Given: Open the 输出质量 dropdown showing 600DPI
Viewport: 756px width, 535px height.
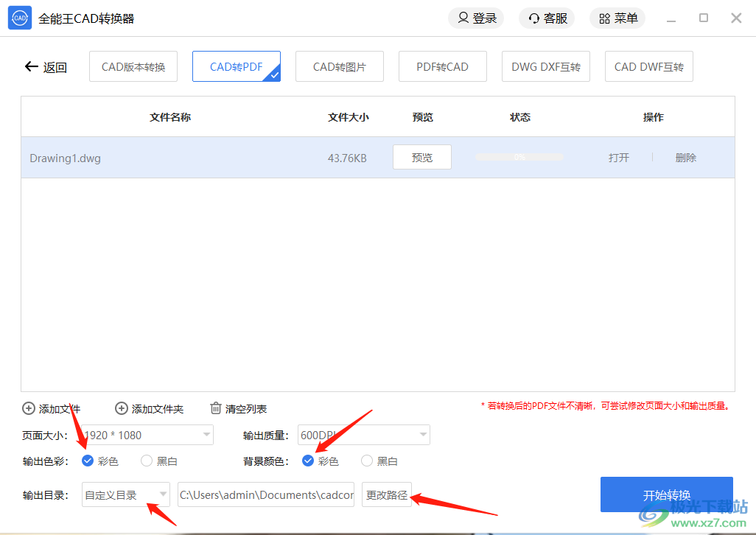Looking at the screenshot, I should [363, 435].
